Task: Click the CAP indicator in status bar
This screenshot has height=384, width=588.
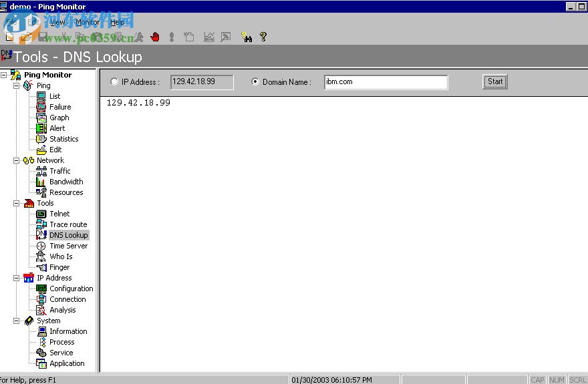Action: coord(537,380)
